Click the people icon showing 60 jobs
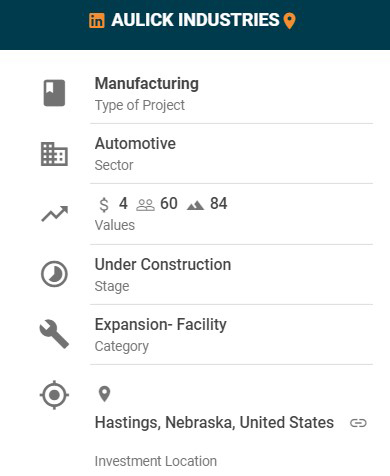 tap(145, 205)
